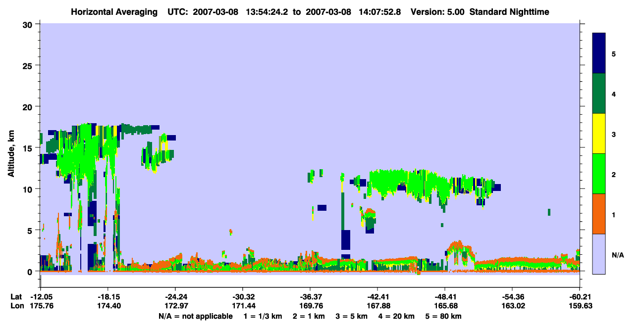
Task: Click the latitude value '-30.32'
Action: click(242, 297)
